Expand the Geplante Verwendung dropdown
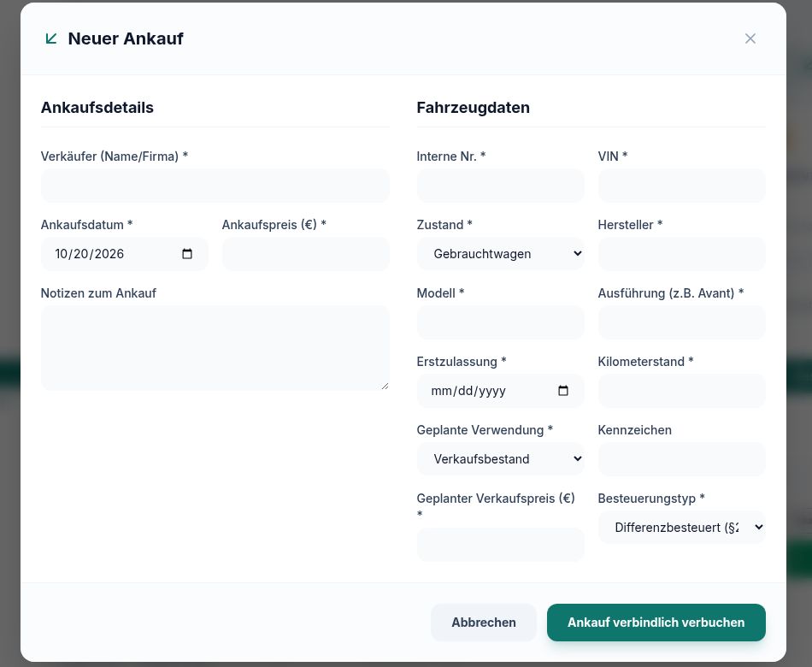Screen dimensions: 812x667 [500, 459]
